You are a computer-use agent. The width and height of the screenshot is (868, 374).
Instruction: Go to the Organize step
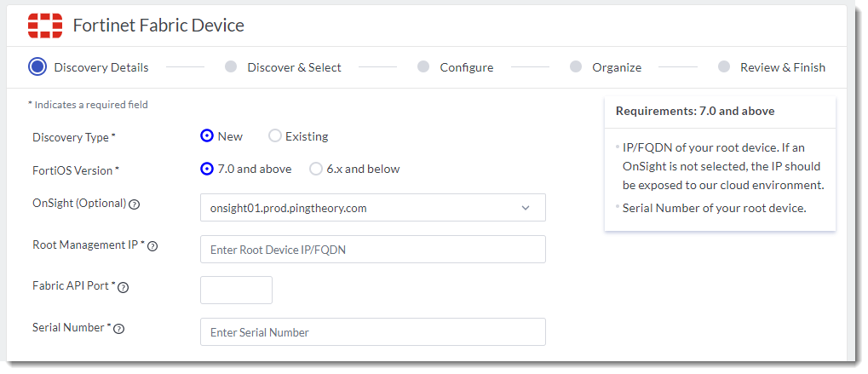pyautogui.click(x=616, y=67)
